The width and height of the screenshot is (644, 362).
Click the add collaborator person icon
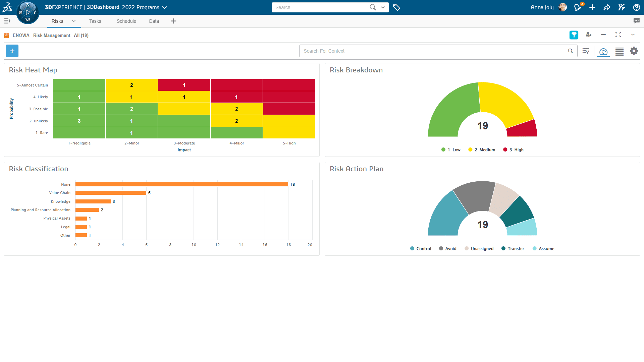point(589,35)
